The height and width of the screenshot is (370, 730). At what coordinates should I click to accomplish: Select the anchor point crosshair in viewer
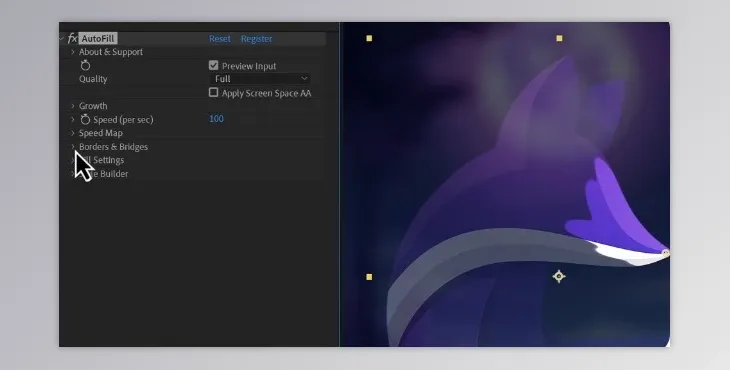click(559, 276)
